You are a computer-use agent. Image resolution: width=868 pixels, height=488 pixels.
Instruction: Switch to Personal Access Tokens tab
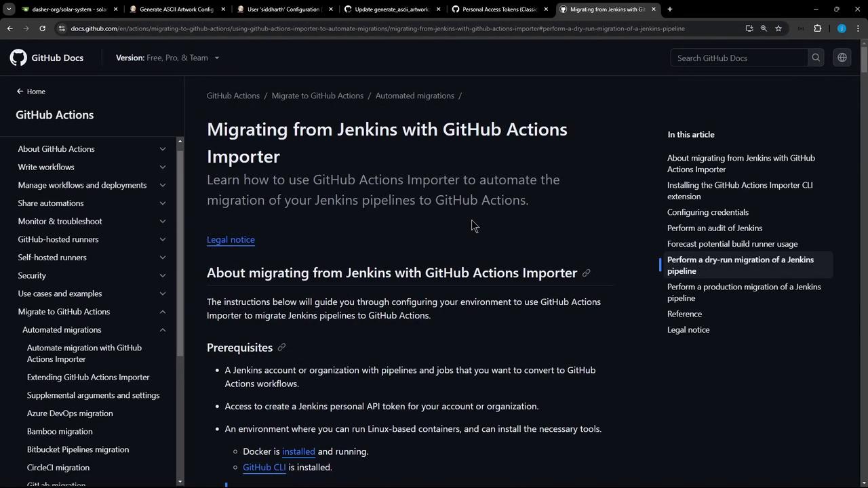(x=499, y=9)
